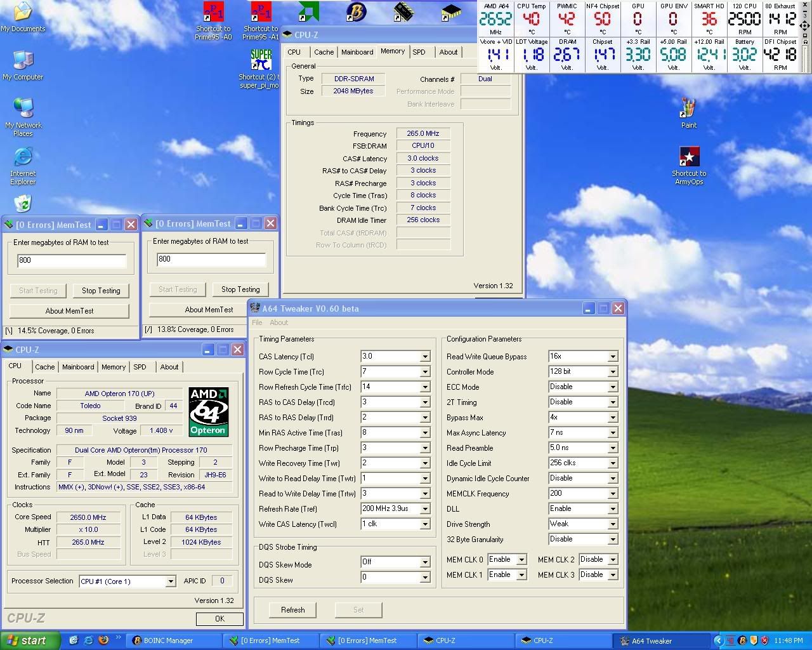Click the red security alert shield tray icon
Screen dimensions: 812x650
(x=764, y=640)
